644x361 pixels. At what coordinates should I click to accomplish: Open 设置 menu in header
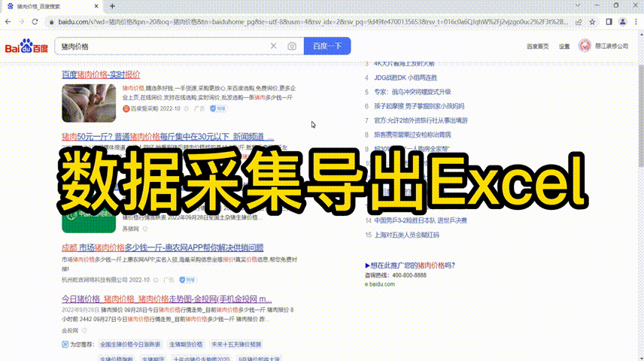click(x=564, y=47)
